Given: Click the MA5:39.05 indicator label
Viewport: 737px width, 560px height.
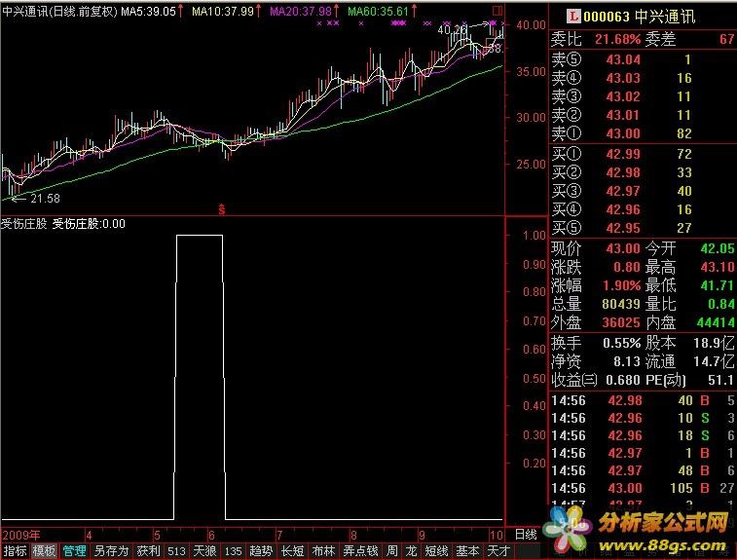Looking at the screenshot, I should coord(148,12).
